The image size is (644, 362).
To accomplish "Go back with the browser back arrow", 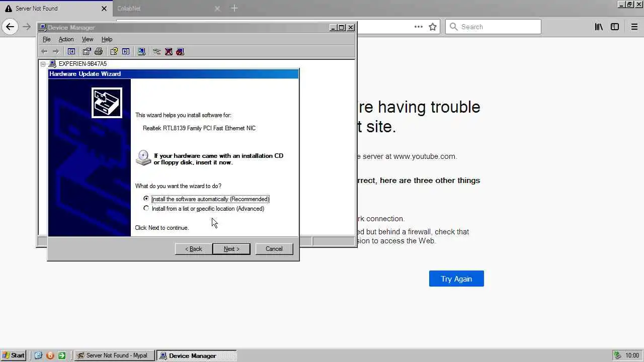I will click(10, 27).
